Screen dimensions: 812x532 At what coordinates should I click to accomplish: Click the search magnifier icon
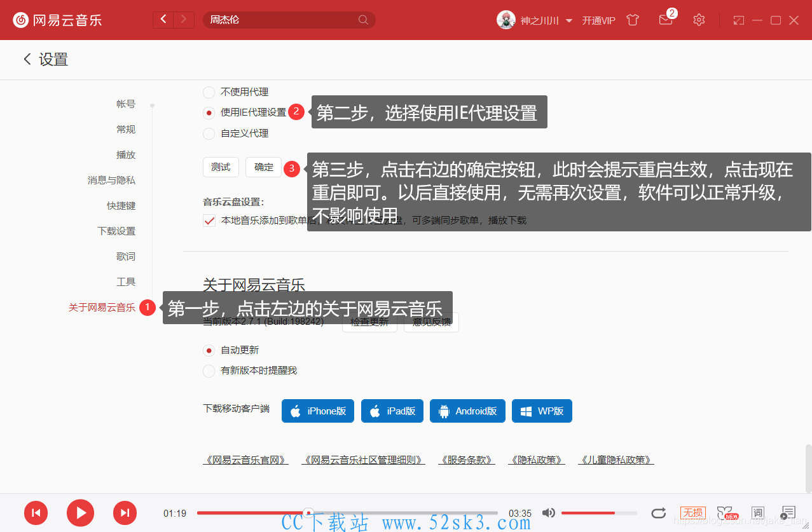point(363,20)
